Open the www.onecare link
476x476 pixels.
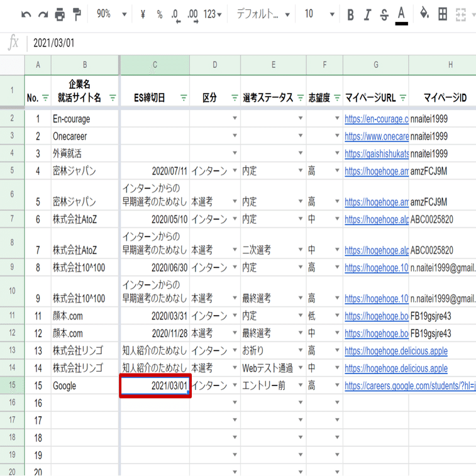point(377,136)
